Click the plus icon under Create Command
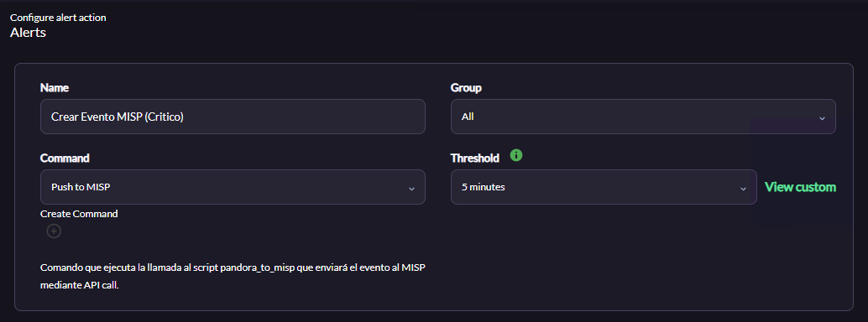The image size is (868, 322). coord(54,231)
